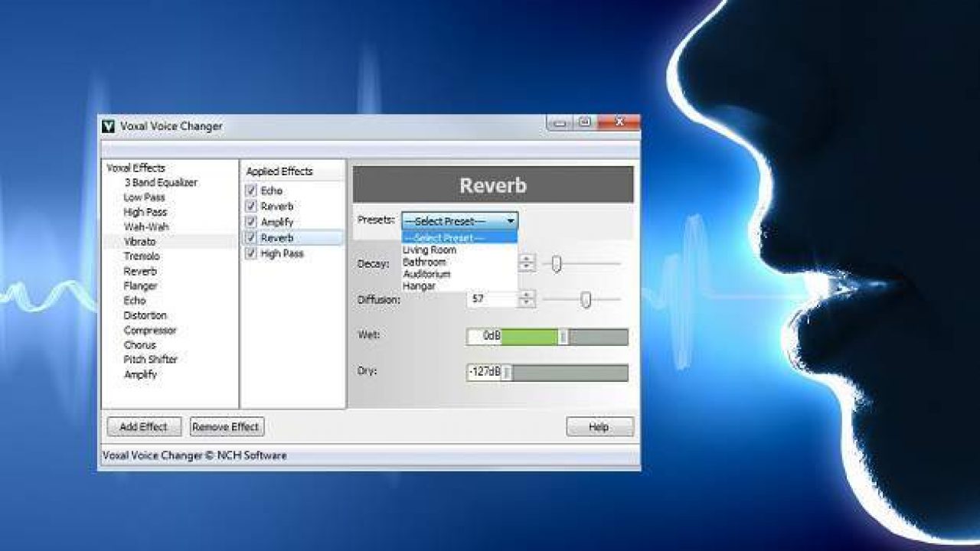The height and width of the screenshot is (551, 980).
Task: Uncheck the Amplify applied effect
Action: pos(250,222)
